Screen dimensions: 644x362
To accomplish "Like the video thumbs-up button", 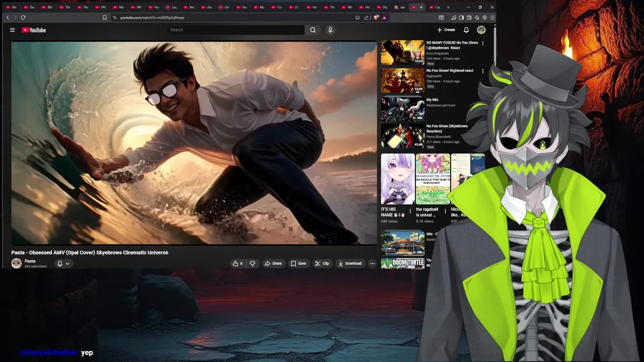I will [x=237, y=263].
